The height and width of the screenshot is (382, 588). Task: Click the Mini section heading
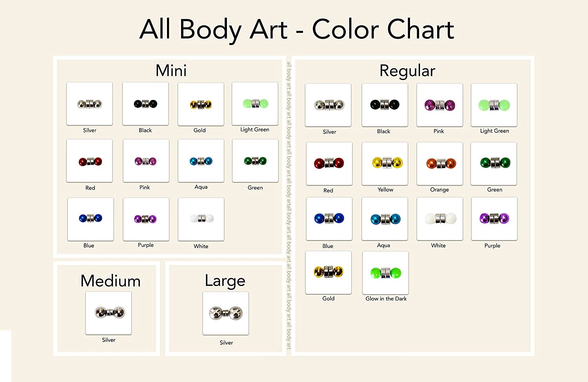(x=171, y=71)
